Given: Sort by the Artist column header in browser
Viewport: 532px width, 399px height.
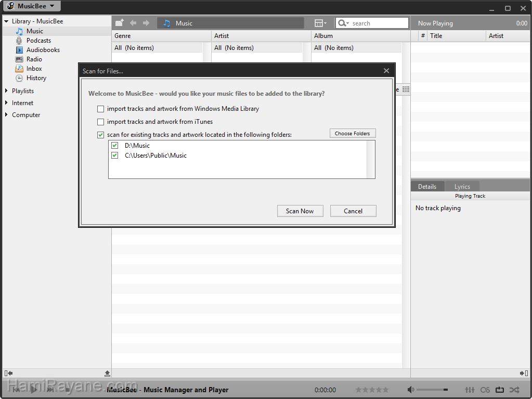Looking at the screenshot, I should 261,35.
